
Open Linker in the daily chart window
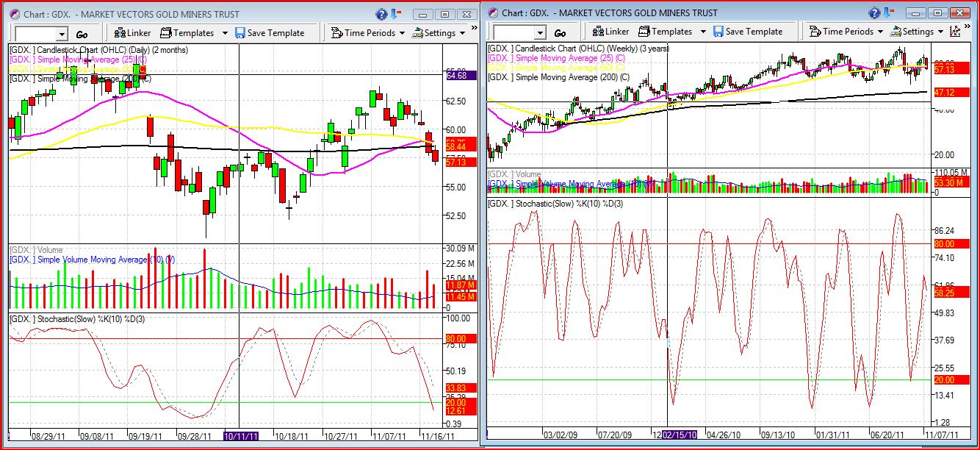pyautogui.click(x=133, y=33)
